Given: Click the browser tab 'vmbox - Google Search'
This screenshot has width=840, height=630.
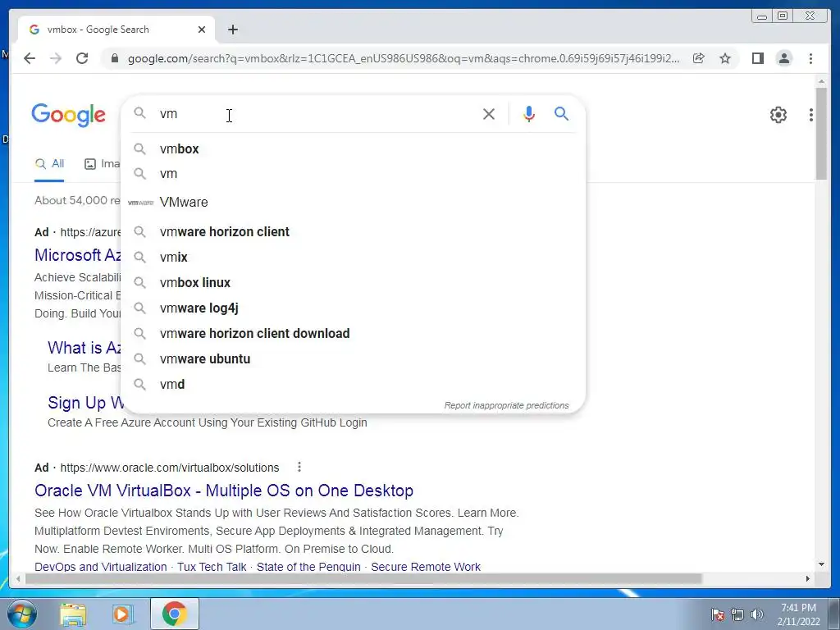Looking at the screenshot, I should coord(116,30).
